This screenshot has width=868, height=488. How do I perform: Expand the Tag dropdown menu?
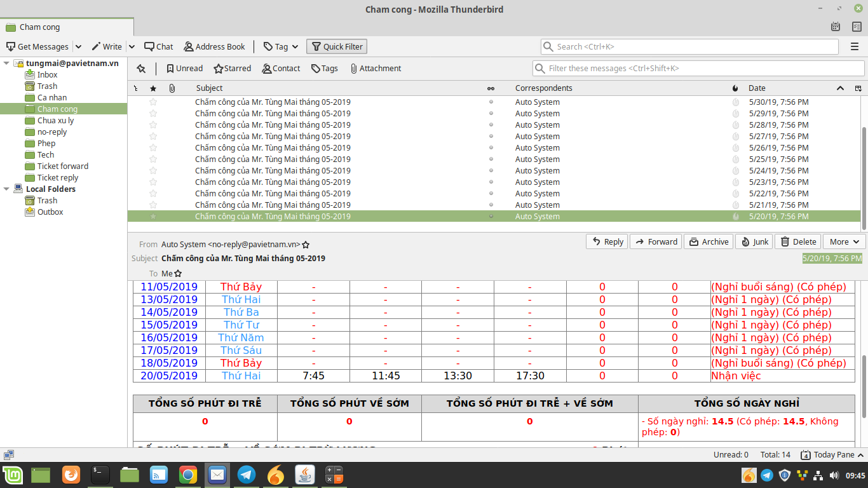pos(281,46)
